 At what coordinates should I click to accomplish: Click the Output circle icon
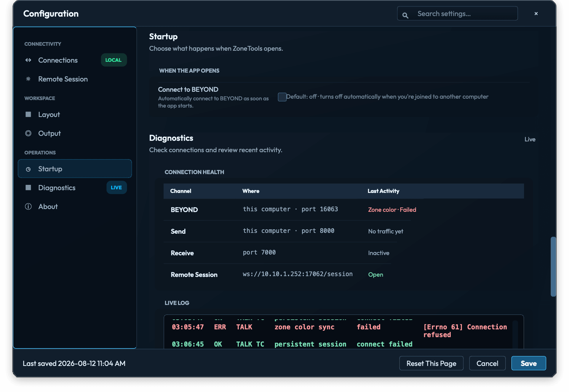[x=28, y=133]
